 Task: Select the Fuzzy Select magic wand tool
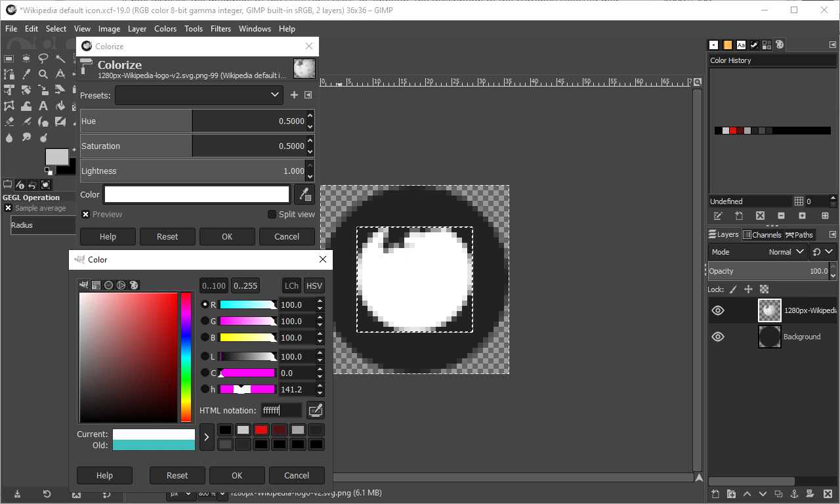(60, 59)
